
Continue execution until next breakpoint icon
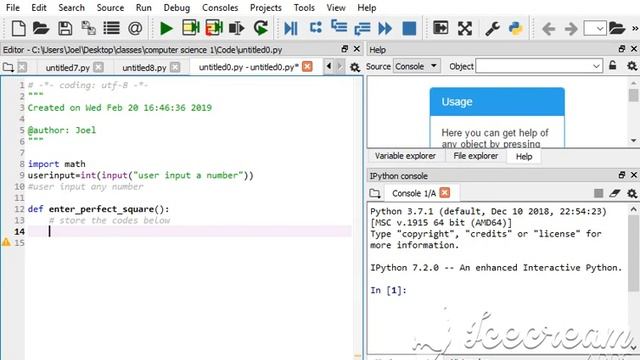pyautogui.click(x=385, y=29)
